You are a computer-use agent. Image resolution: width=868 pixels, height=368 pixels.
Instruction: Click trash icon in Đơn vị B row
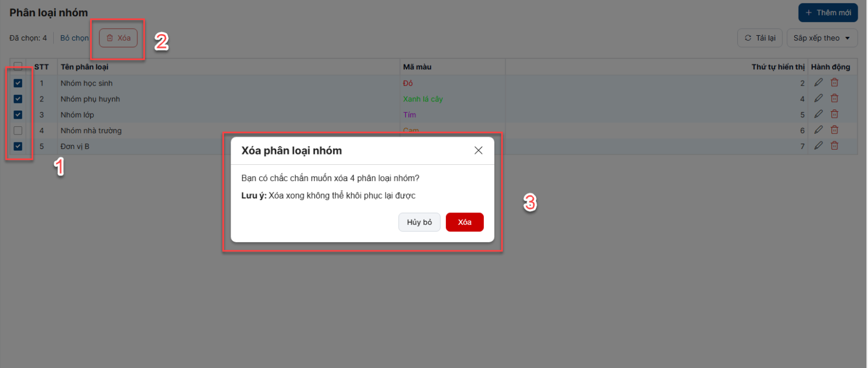[x=834, y=145]
